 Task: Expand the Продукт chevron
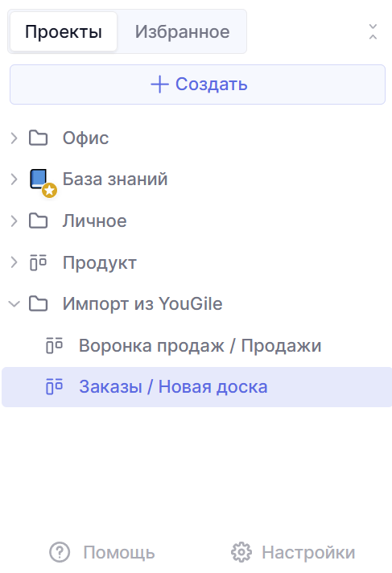coord(14,262)
